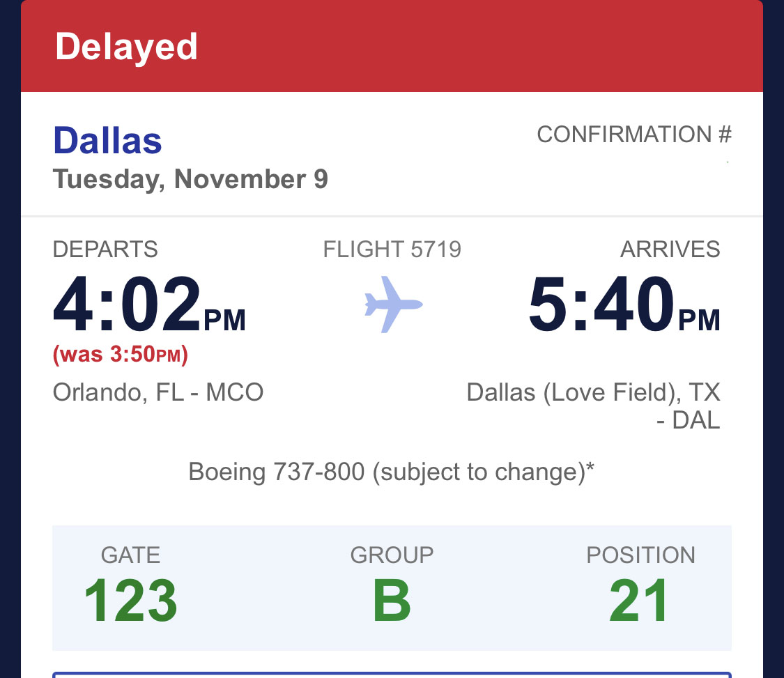This screenshot has height=678, width=784.
Task: Tap the 5:40 PM arrival time
Action: click(x=624, y=307)
